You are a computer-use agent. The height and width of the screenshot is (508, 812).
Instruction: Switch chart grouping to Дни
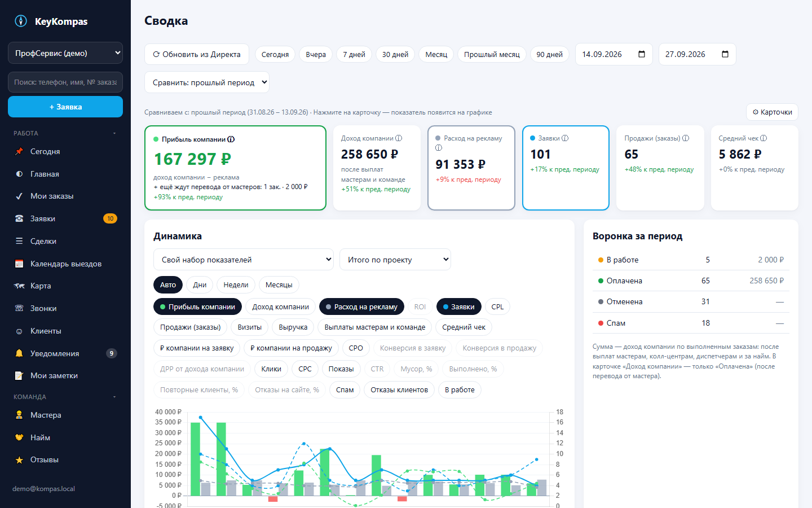coord(200,285)
